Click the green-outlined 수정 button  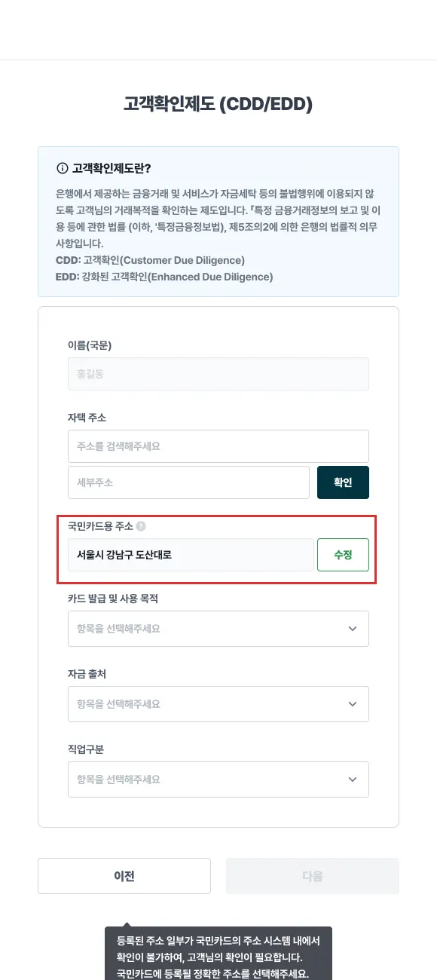pos(343,555)
